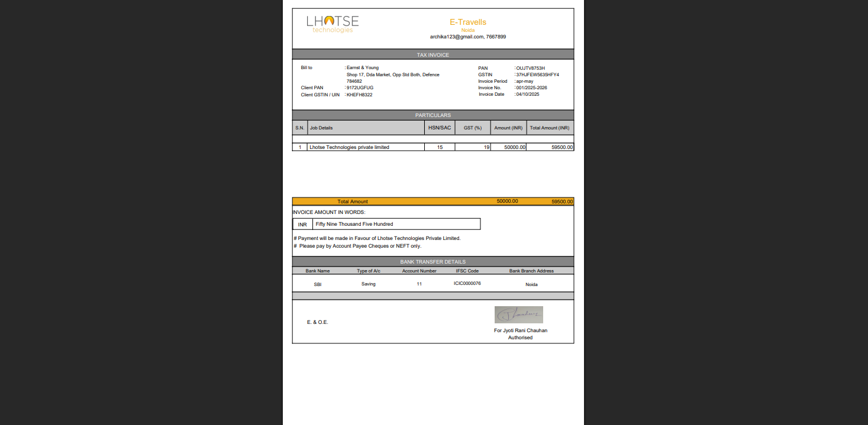This screenshot has width=868, height=425.
Task: Click the Please pay by Account Payee Cheques note
Action: coord(357,246)
